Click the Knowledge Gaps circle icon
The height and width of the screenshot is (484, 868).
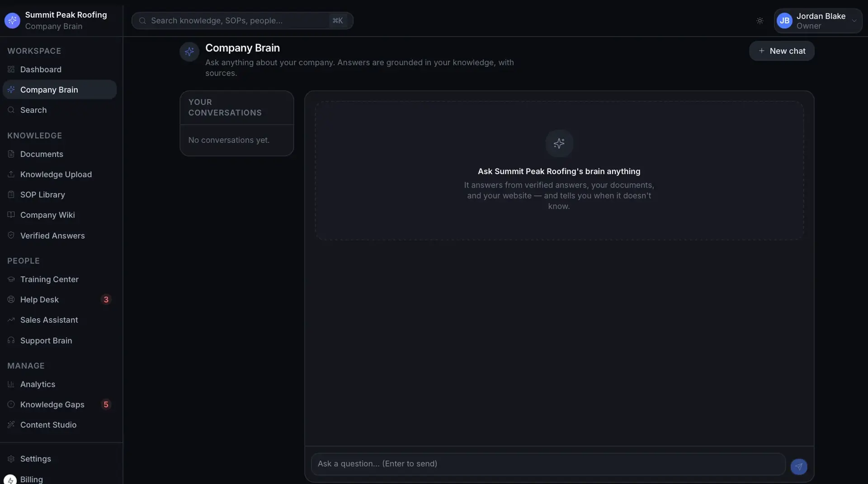[x=11, y=404]
